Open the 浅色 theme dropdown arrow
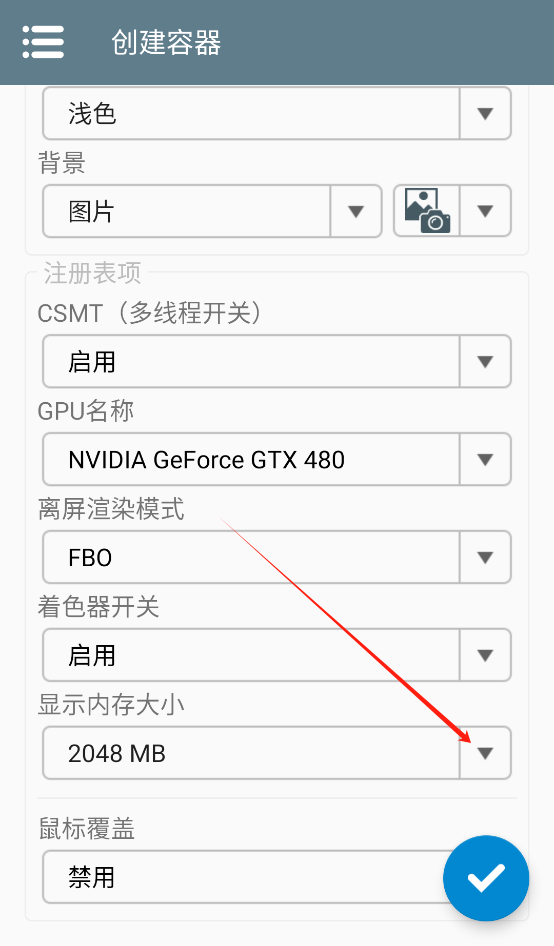Screen dimensions: 554x946 click(x=485, y=113)
